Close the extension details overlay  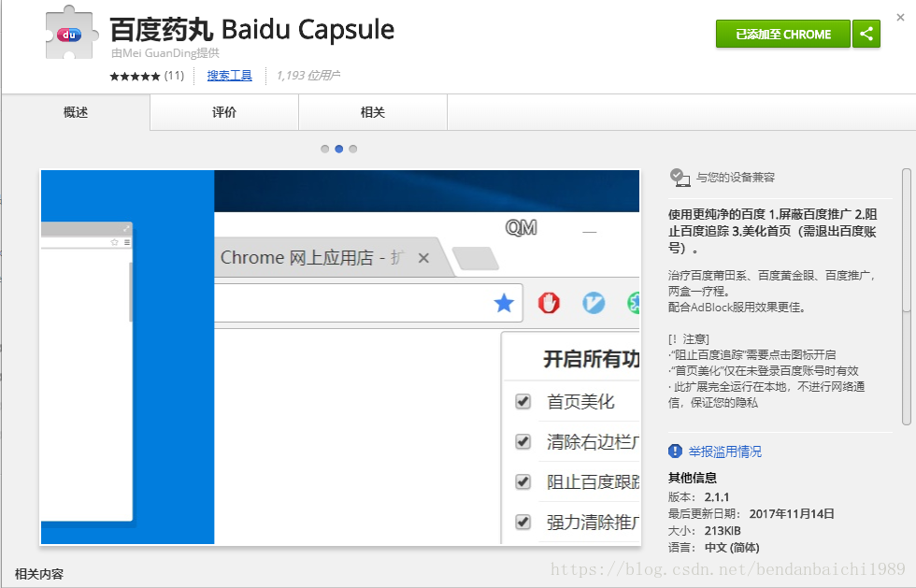tap(900, 18)
